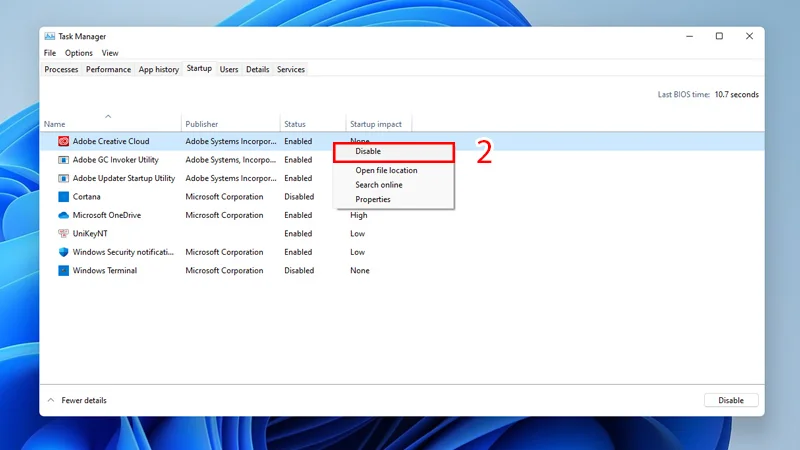Click OneDrive's High startup impact value
Viewport: 800px width, 450px height.
coord(359,215)
